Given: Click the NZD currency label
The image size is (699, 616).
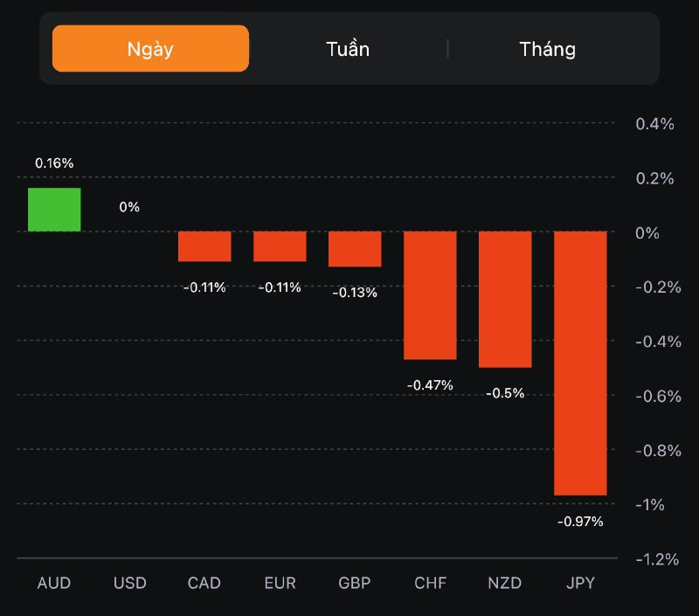Looking at the screenshot, I should coord(505,583).
